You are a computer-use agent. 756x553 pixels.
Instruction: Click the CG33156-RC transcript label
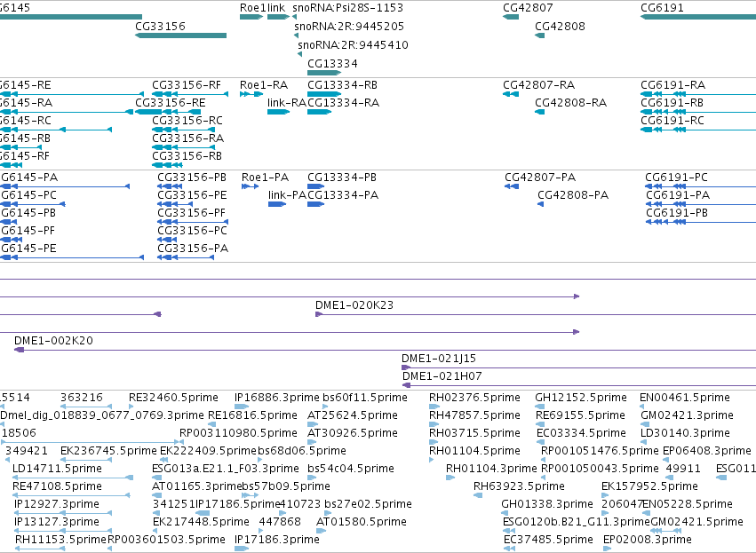click(x=187, y=121)
